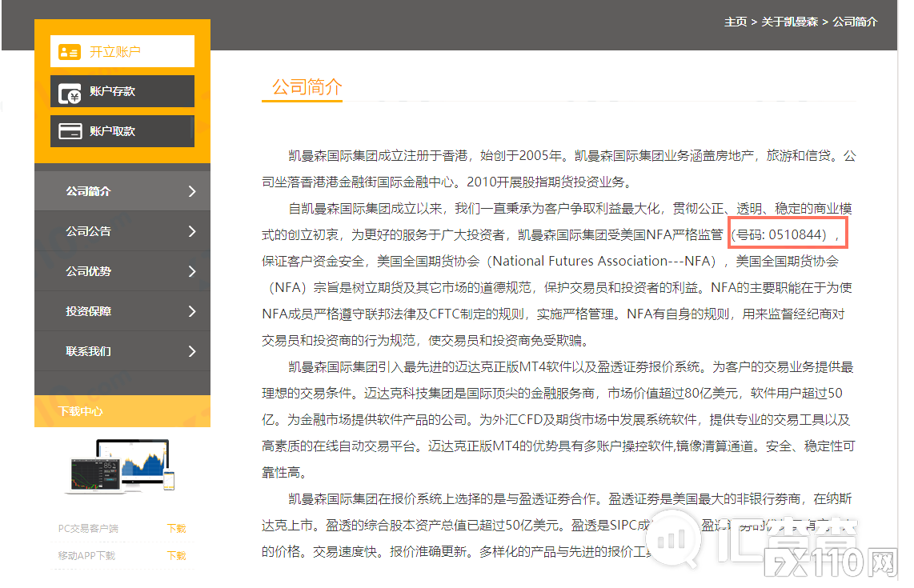Click the yen card icon beside 账户存款

70,91
